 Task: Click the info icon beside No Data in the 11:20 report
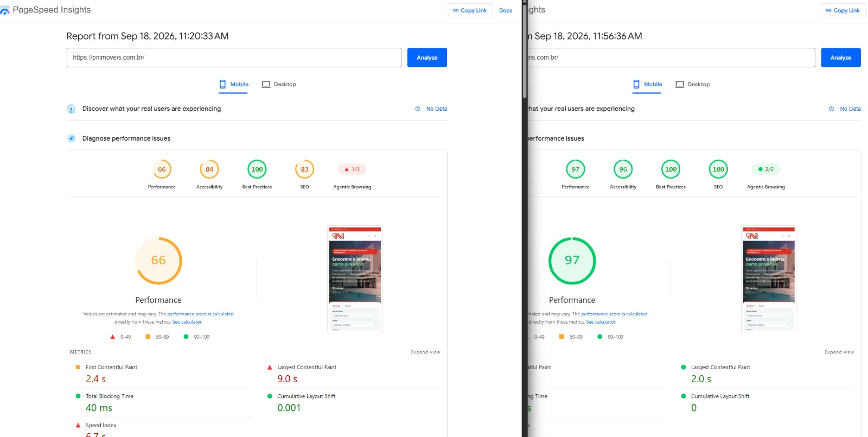[x=418, y=109]
